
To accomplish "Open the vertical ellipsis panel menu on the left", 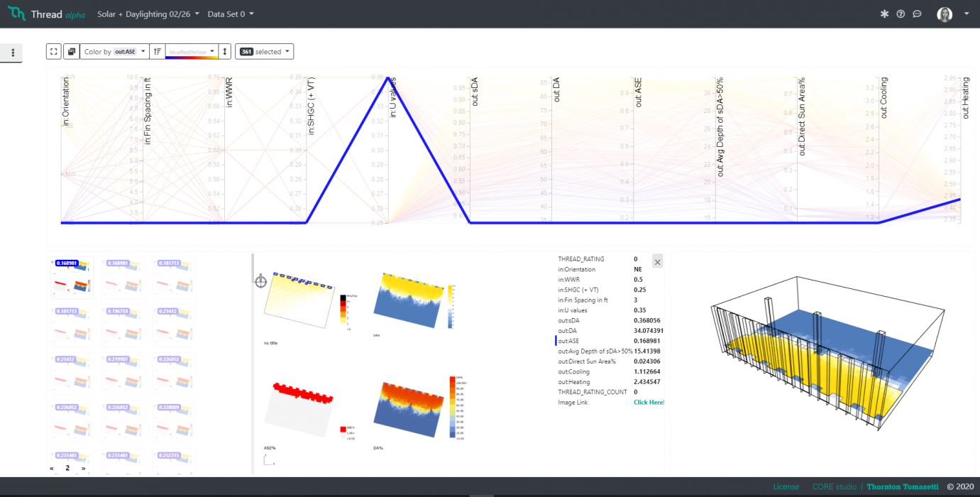I will [11, 52].
